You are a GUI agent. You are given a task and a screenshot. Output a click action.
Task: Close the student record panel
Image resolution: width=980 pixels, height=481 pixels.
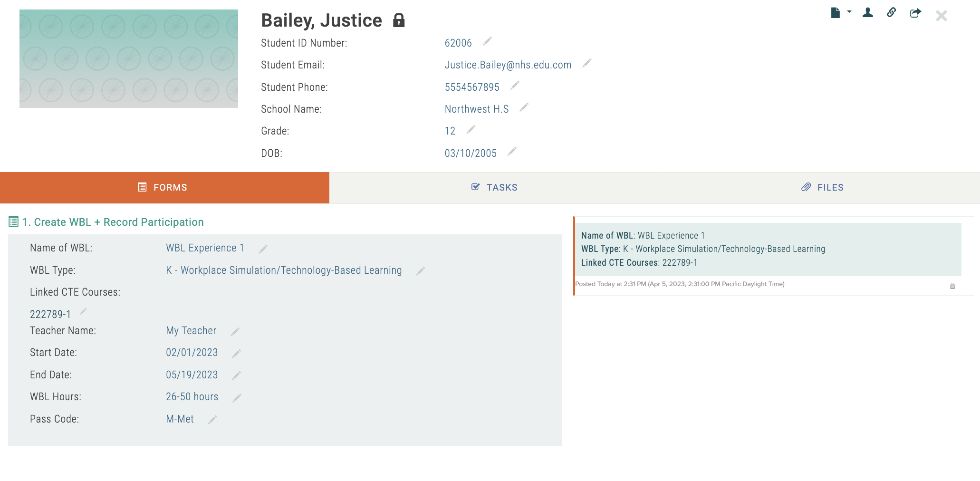coord(941,16)
